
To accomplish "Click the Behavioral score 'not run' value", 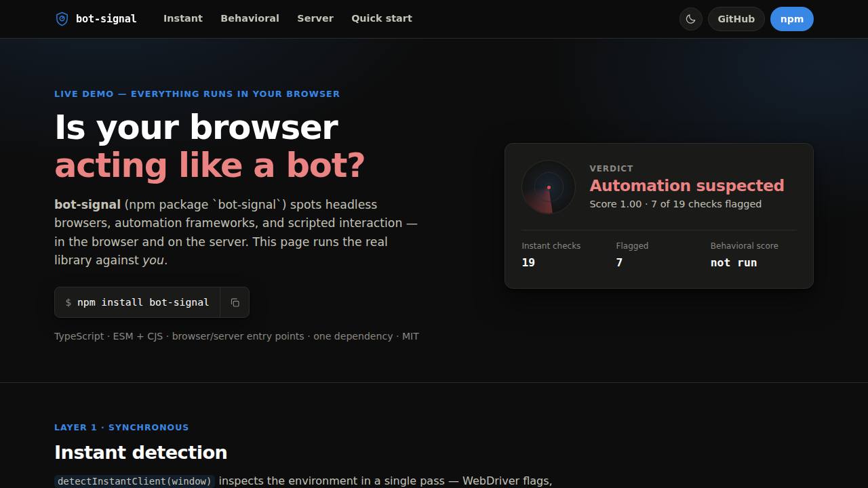I will tap(734, 263).
